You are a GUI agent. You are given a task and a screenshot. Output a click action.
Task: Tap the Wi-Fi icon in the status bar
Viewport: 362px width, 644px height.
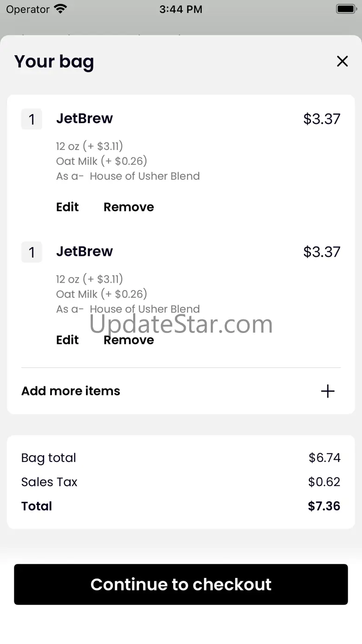pyautogui.click(x=60, y=9)
